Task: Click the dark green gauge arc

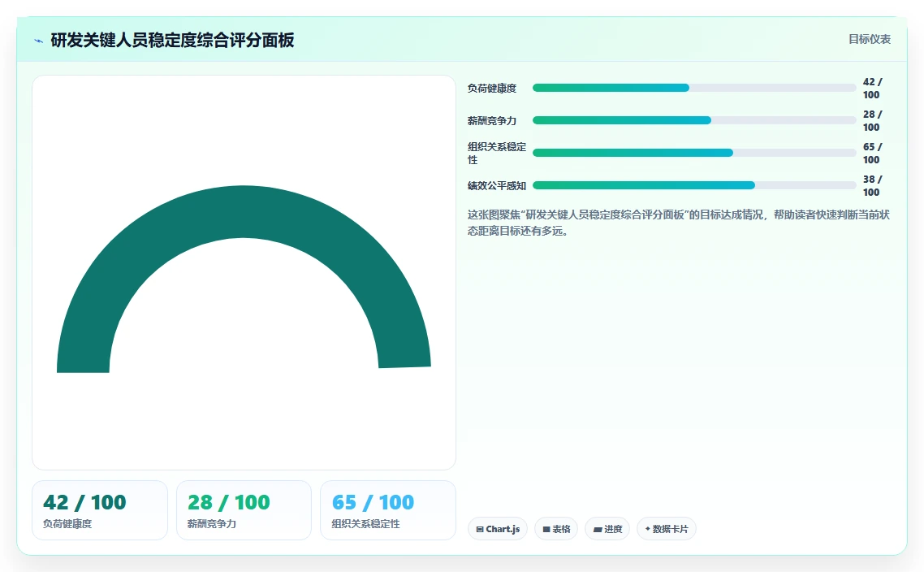Action: [x=244, y=211]
